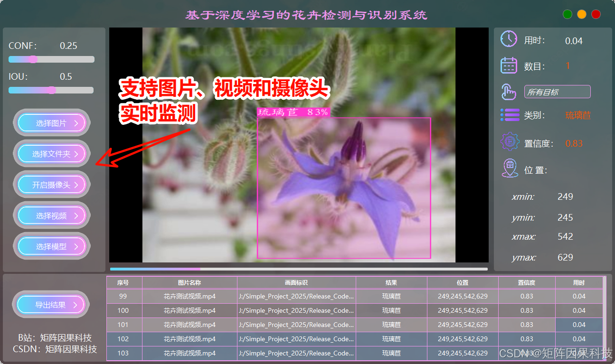Click the 位置 column header in the table
Viewport: 615px width, 364px height.
[463, 282]
